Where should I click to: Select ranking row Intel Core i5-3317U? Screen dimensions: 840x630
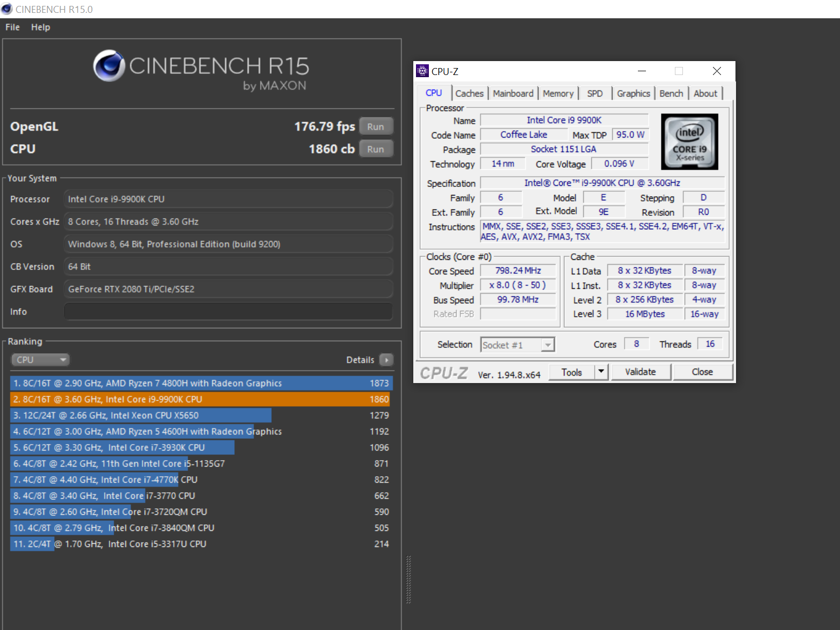point(202,544)
